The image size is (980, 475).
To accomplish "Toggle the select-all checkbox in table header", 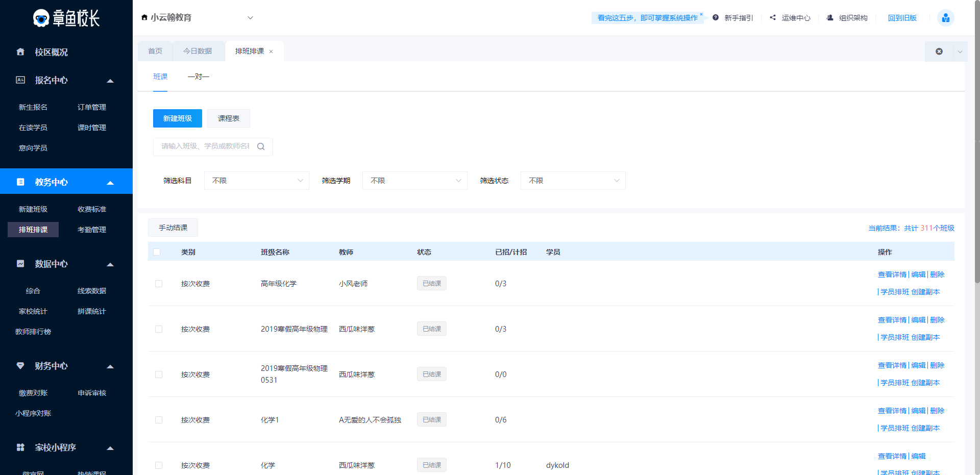I will click(x=157, y=252).
